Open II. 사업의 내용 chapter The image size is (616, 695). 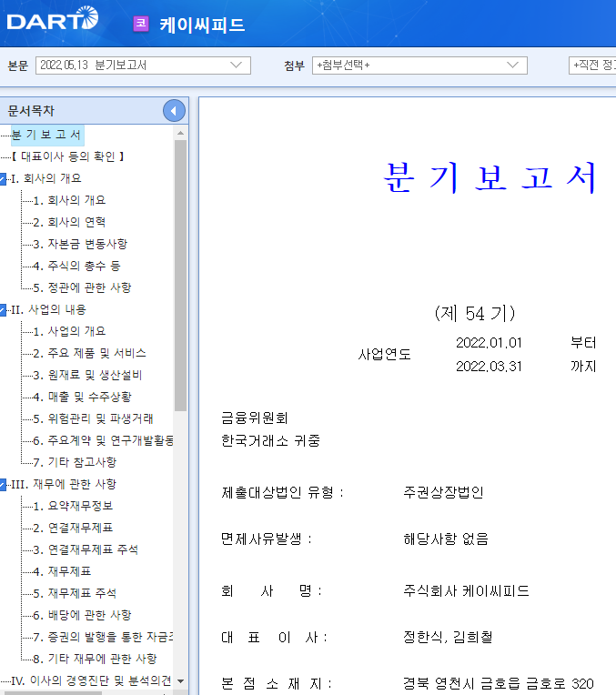[48, 309]
